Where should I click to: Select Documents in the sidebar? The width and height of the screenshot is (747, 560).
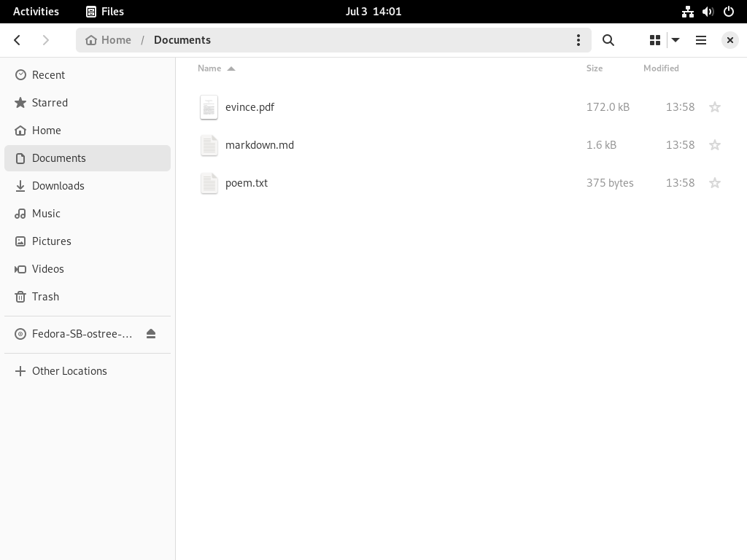pyautogui.click(x=88, y=158)
